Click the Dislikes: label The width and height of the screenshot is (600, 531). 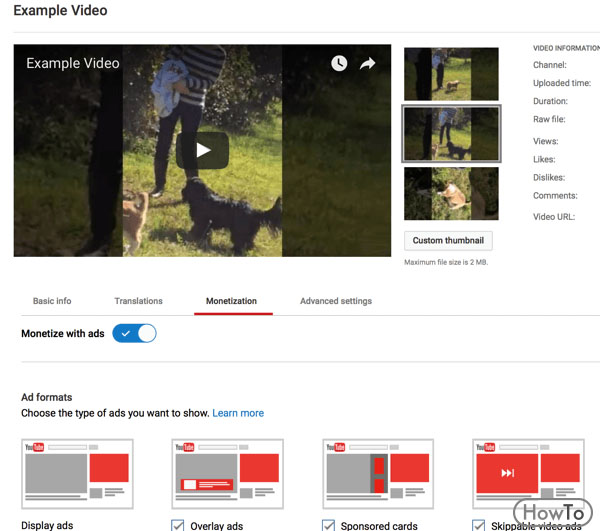pyautogui.click(x=549, y=178)
